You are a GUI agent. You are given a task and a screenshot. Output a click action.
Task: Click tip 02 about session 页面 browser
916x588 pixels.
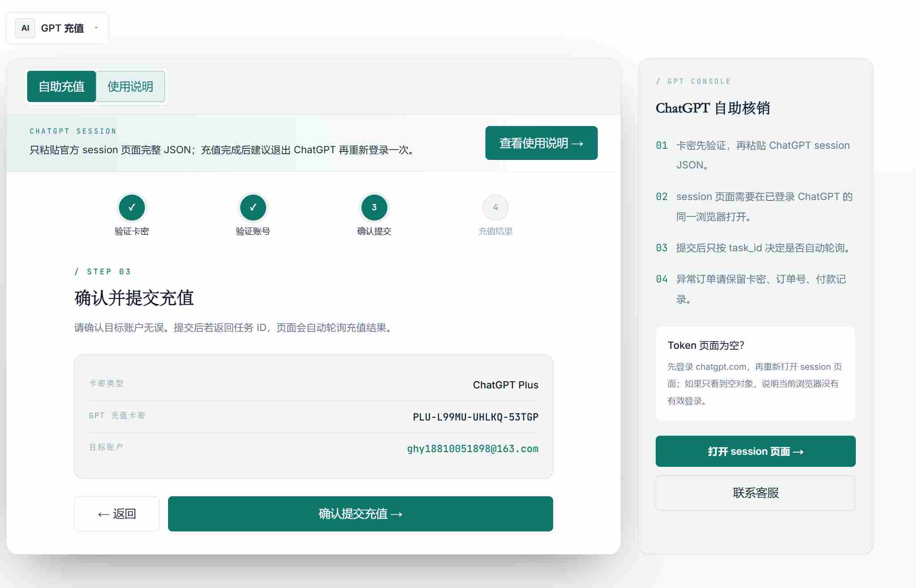(764, 207)
